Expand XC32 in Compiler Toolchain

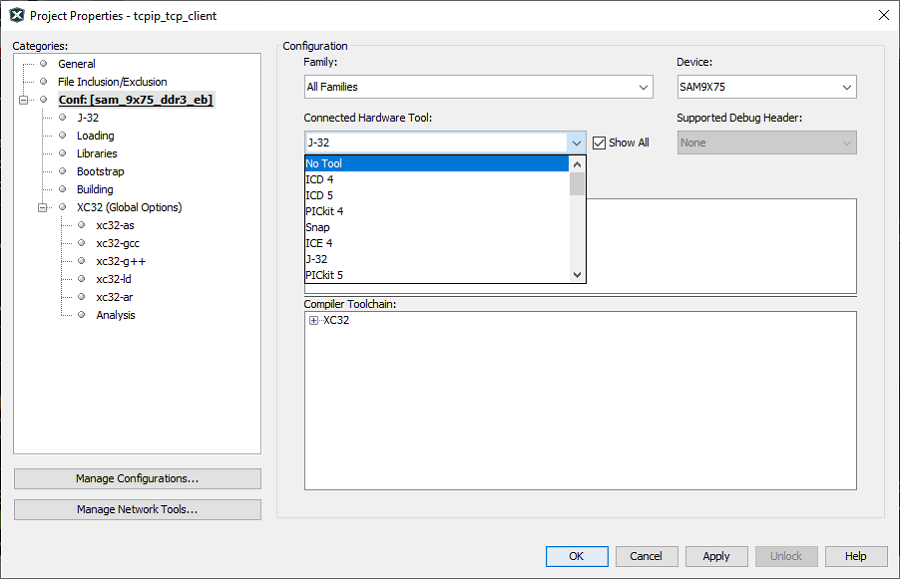(x=313, y=321)
